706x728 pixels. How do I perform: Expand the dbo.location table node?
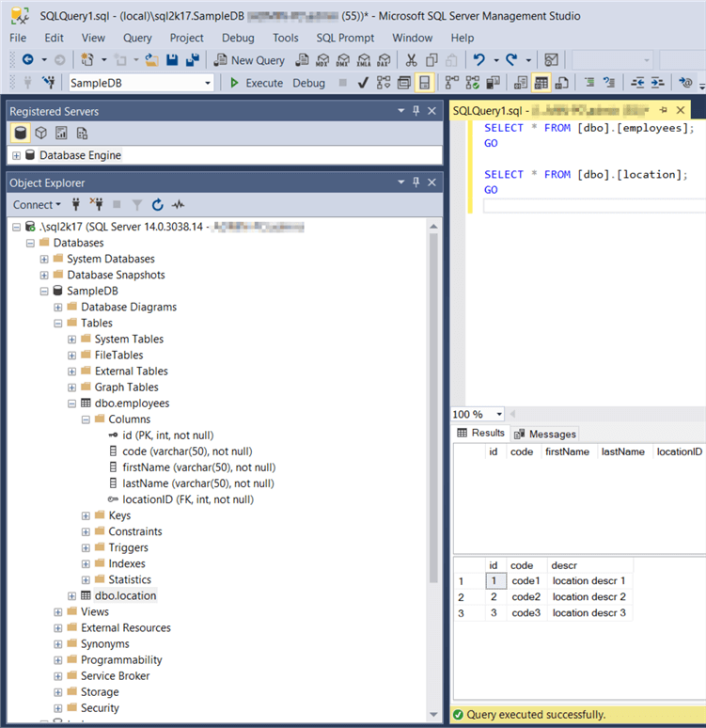pos(72,596)
